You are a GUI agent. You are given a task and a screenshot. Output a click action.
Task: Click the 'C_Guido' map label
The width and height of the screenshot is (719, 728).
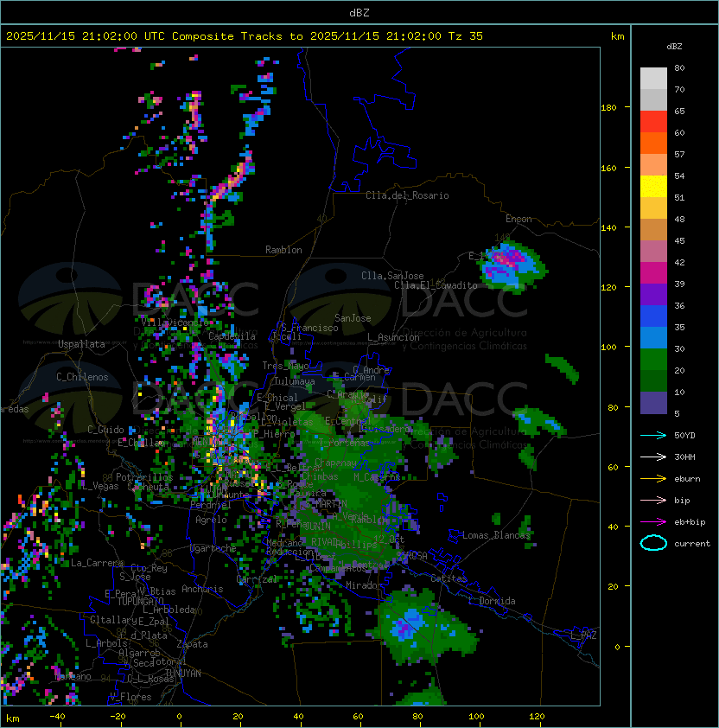(105, 430)
